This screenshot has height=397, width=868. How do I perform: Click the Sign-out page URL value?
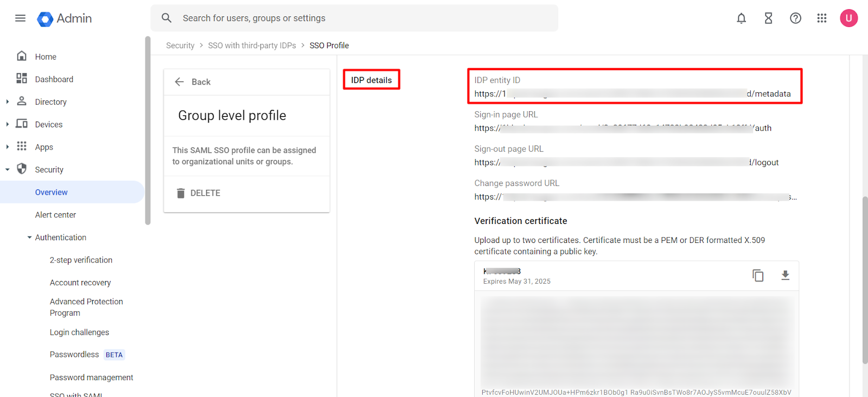627,162
